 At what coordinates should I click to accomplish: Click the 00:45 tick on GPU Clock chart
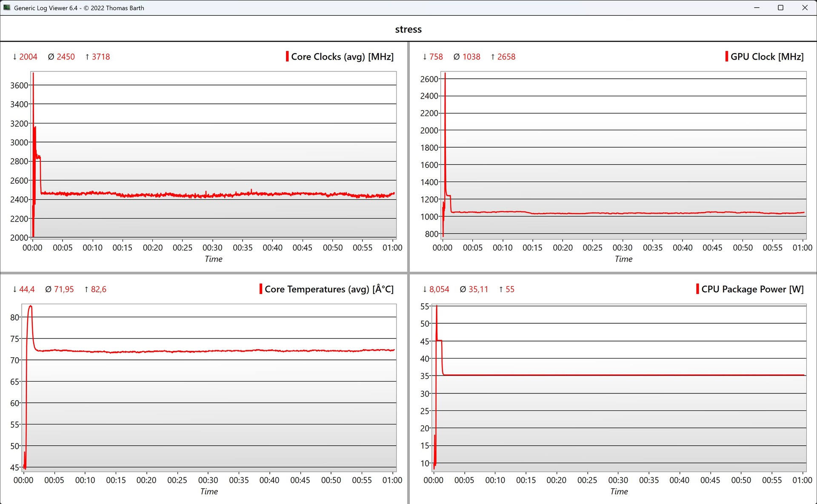pos(712,248)
